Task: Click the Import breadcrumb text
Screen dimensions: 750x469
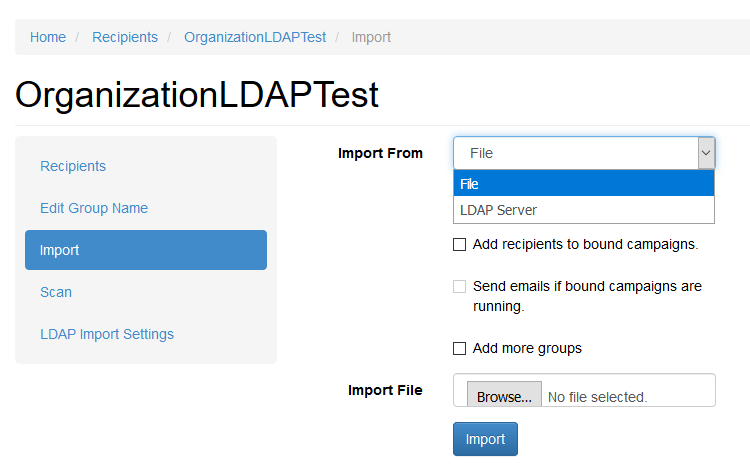Action: coord(371,37)
